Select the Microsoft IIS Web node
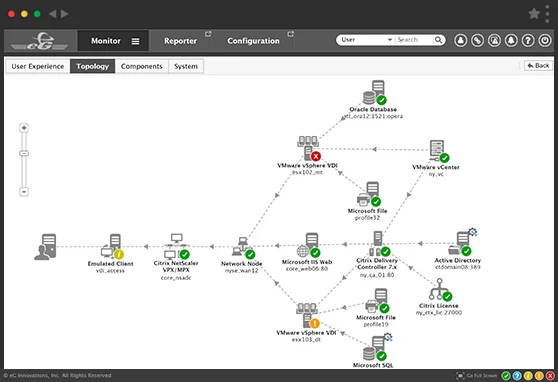558x382 pixels. point(308,245)
